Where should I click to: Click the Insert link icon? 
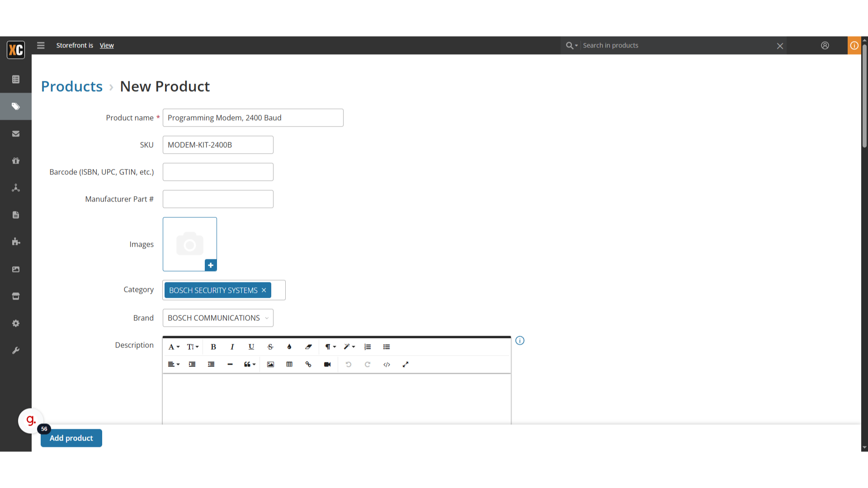[x=308, y=365]
